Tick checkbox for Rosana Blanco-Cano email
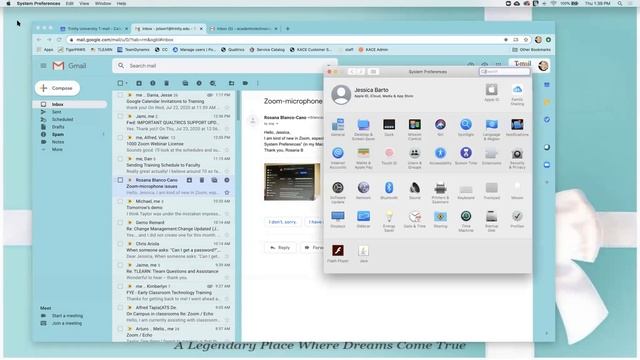This screenshot has width=640, height=360. point(120,180)
